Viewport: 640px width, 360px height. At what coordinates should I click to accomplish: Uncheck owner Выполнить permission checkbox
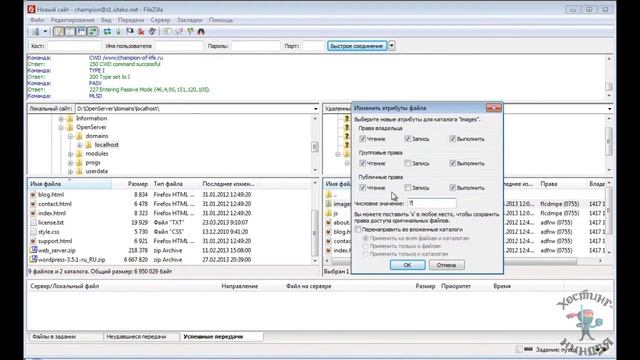pyautogui.click(x=452, y=139)
